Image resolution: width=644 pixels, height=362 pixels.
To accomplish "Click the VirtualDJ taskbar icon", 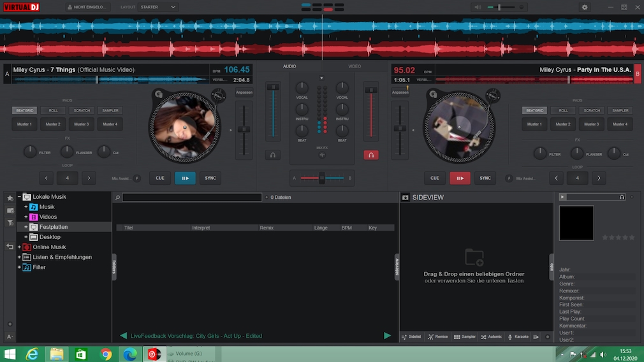I will coord(154,354).
